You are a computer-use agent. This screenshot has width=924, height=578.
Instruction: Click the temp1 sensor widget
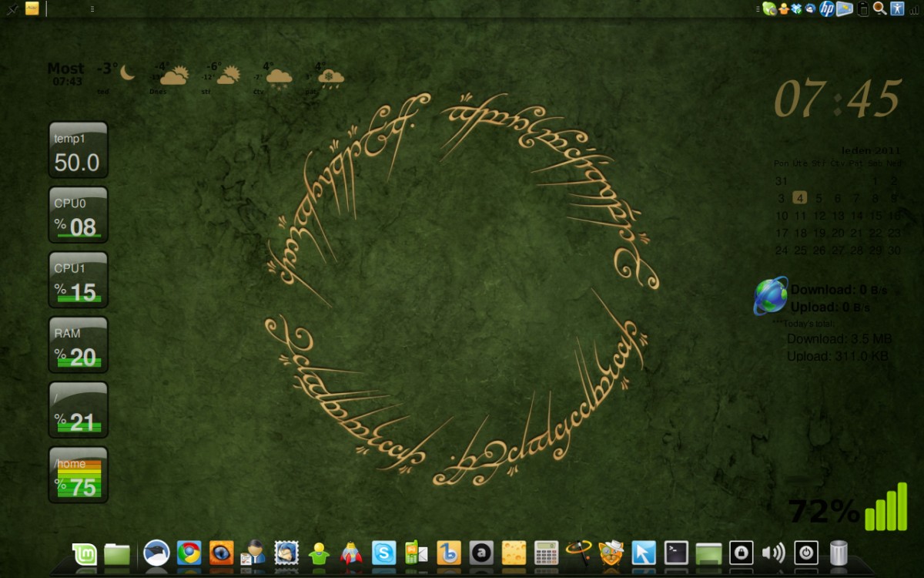[79, 150]
